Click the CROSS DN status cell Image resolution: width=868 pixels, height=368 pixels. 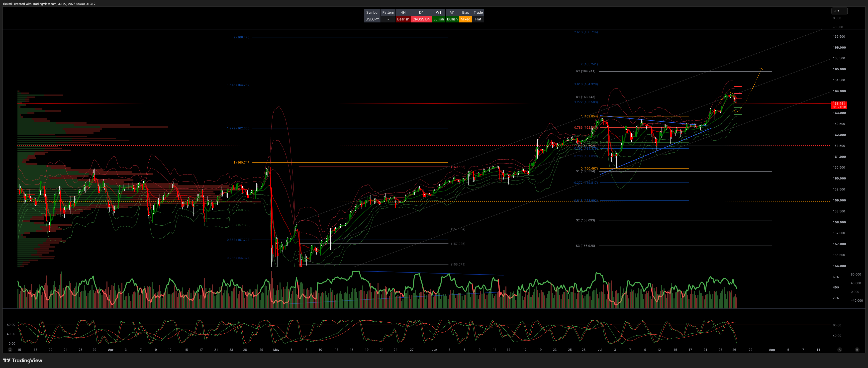click(421, 19)
